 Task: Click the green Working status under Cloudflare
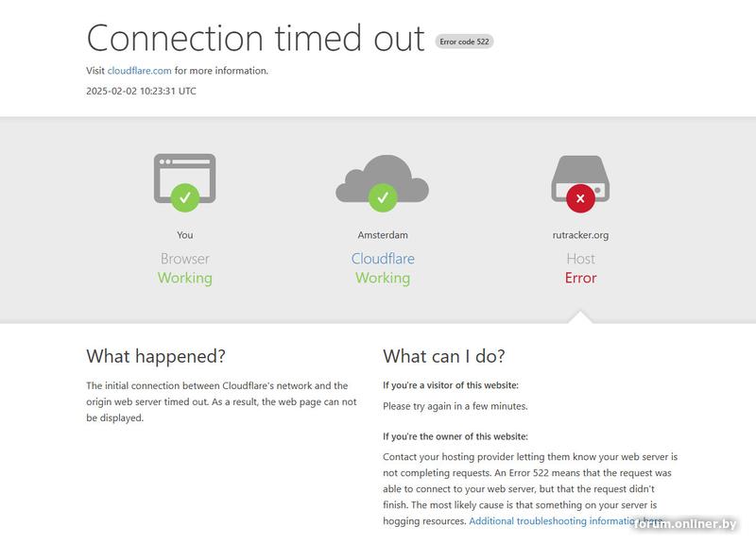tap(383, 278)
